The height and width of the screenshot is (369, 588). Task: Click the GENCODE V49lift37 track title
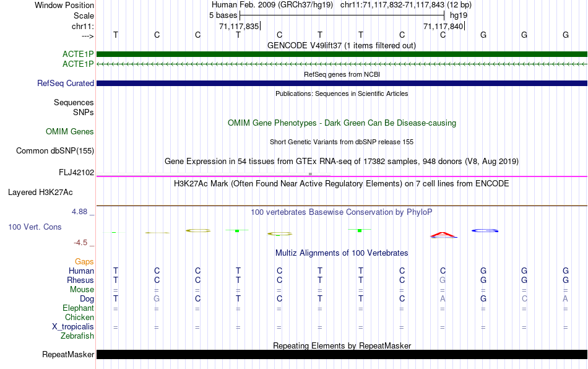342,46
